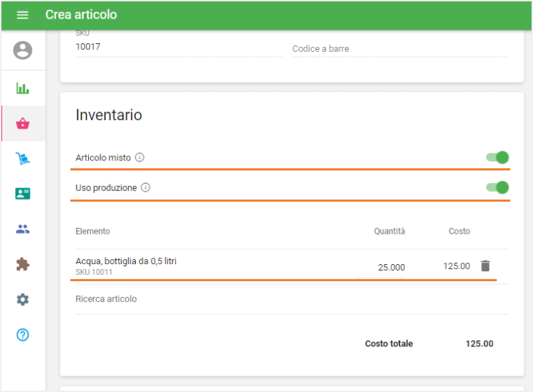Delete the Acqua bottiglia component row
This screenshot has width=533, height=392.
[x=485, y=266]
